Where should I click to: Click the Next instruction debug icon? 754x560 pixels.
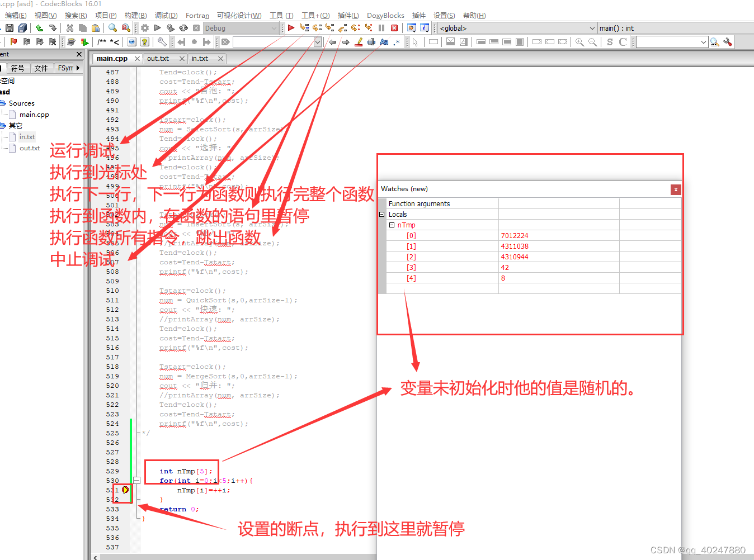[355, 28]
